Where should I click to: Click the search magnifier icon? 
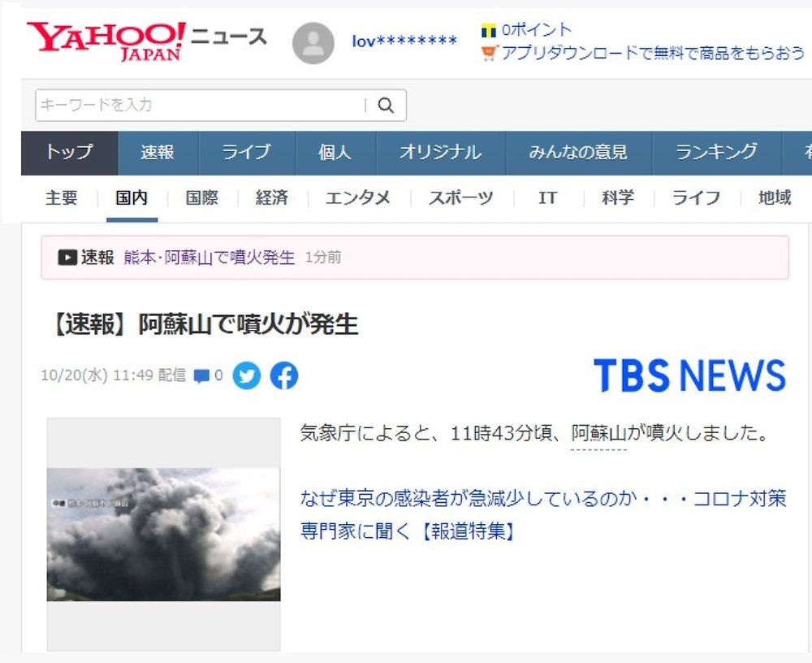point(385,106)
